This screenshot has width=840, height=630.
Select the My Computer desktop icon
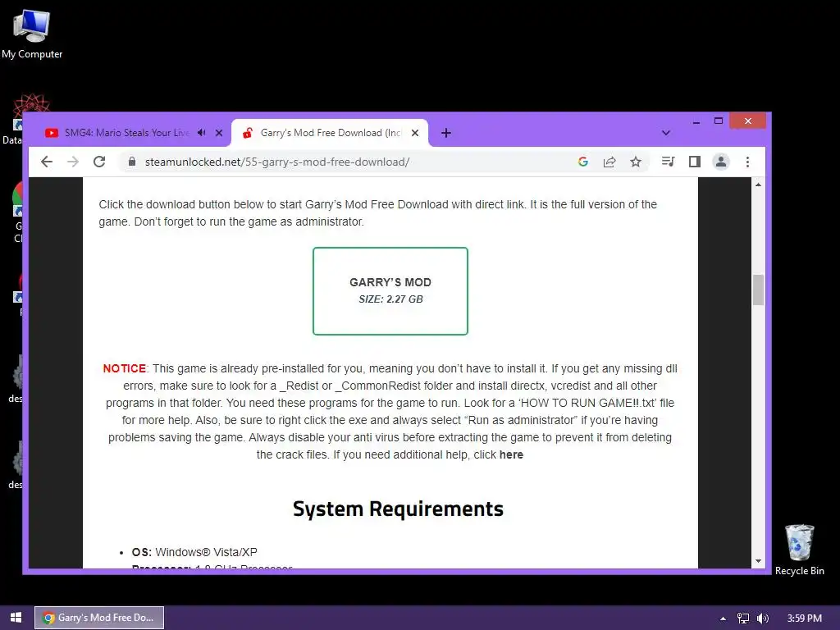point(32,34)
